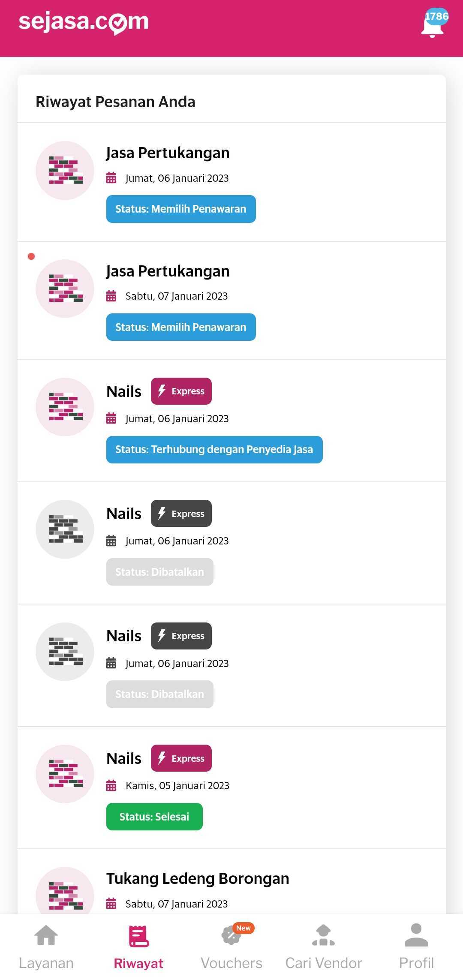The height and width of the screenshot is (980, 463).
Task: Tap Express badge on Kamis Nails order
Action: point(181,758)
